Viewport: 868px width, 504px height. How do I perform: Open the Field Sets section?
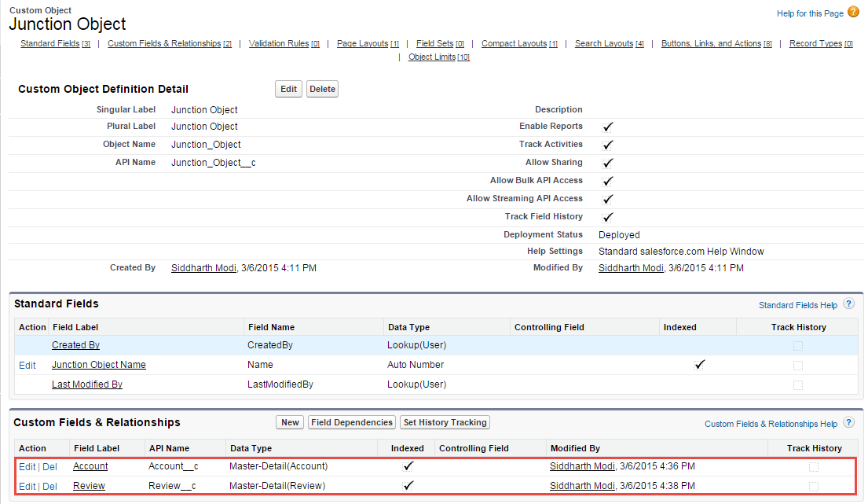coord(434,43)
